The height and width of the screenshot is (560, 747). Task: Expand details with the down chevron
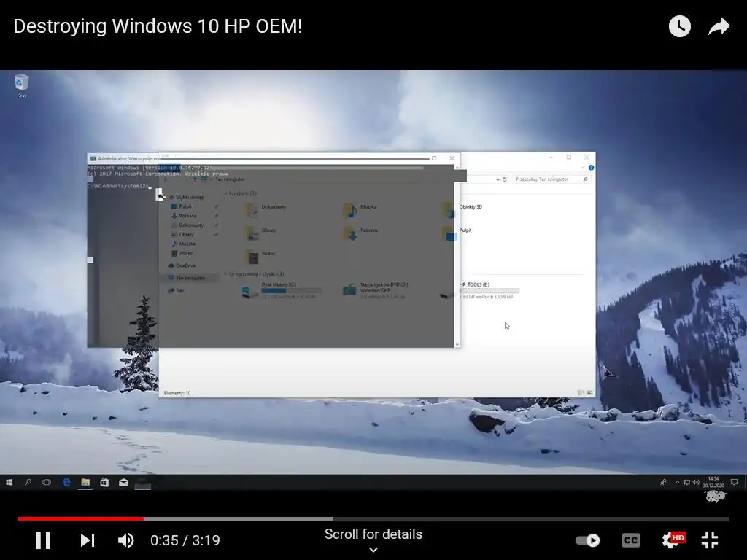[x=373, y=550]
